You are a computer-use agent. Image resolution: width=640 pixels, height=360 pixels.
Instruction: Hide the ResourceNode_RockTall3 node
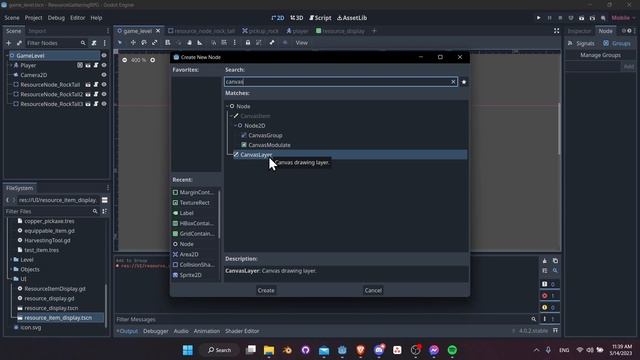(104, 104)
